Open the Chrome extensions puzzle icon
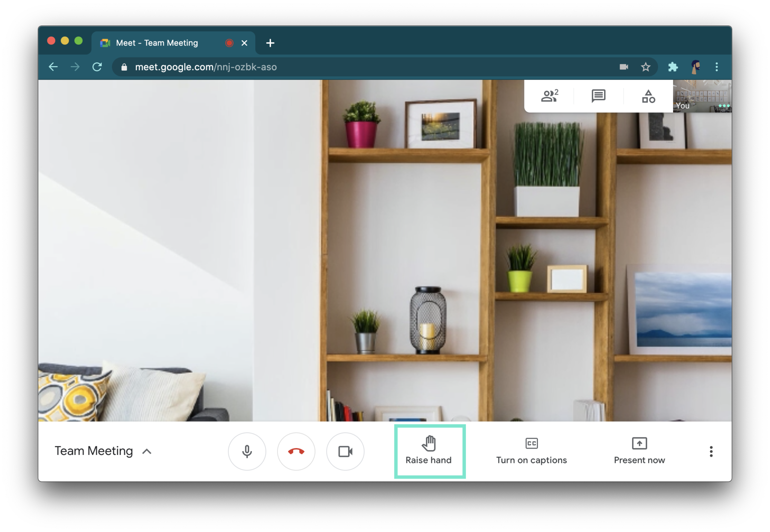This screenshot has width=770, height=532. tap(673, 67)
